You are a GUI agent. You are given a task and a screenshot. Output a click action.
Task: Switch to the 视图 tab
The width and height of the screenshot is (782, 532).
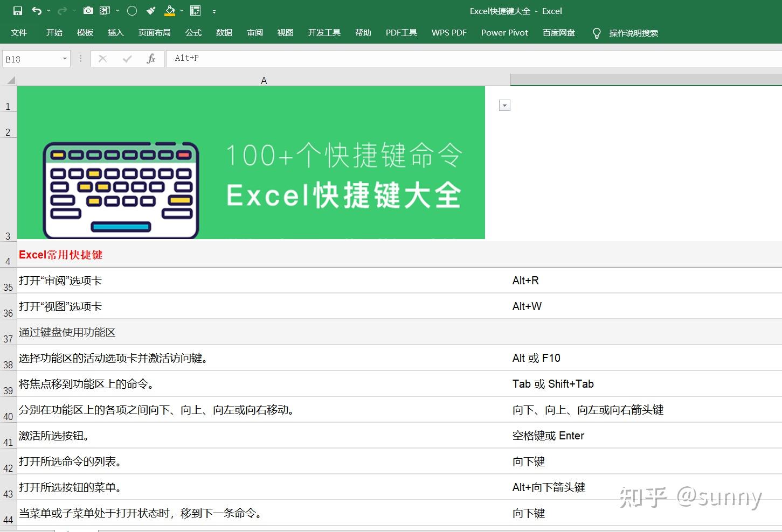tap(286, 33)
